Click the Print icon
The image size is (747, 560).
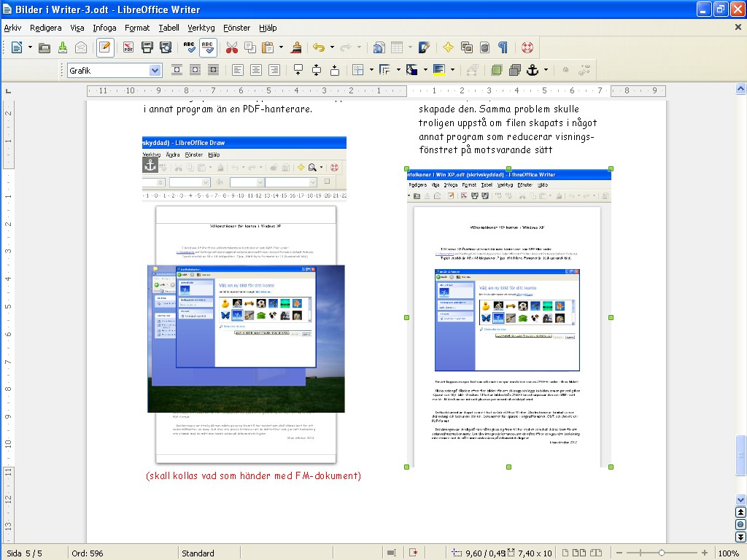tap(147, 47)
